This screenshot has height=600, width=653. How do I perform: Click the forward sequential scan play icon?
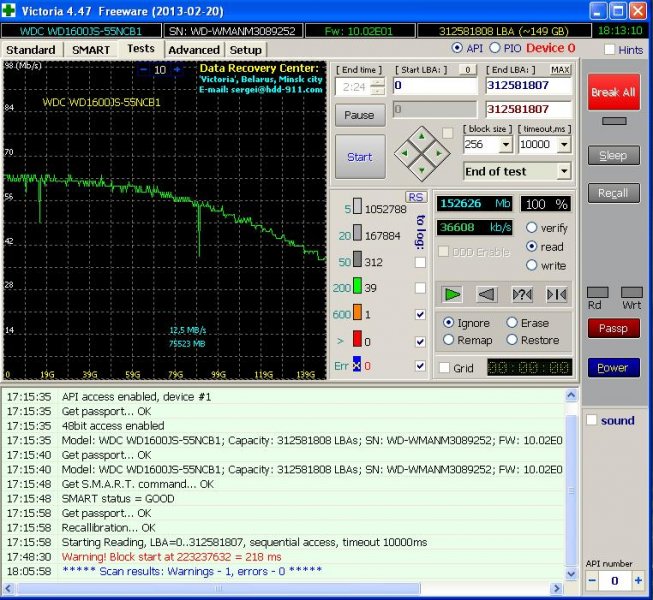(453, 294)
